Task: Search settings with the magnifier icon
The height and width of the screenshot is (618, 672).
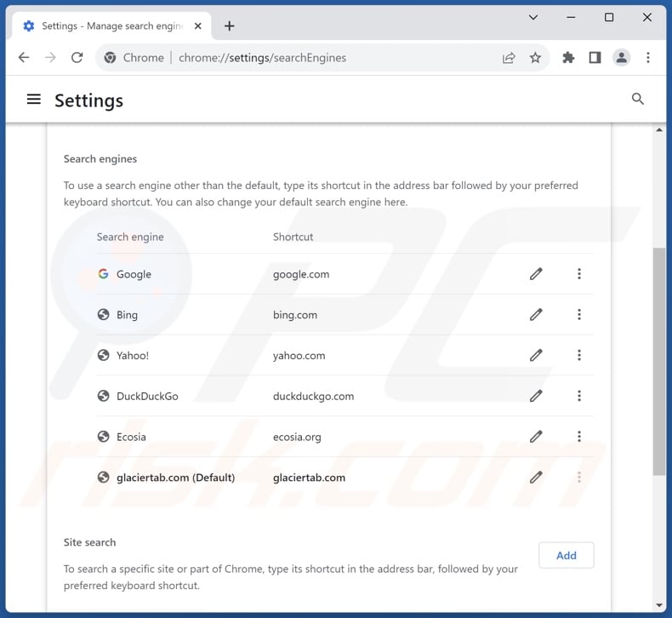Action: click(638, 100)
